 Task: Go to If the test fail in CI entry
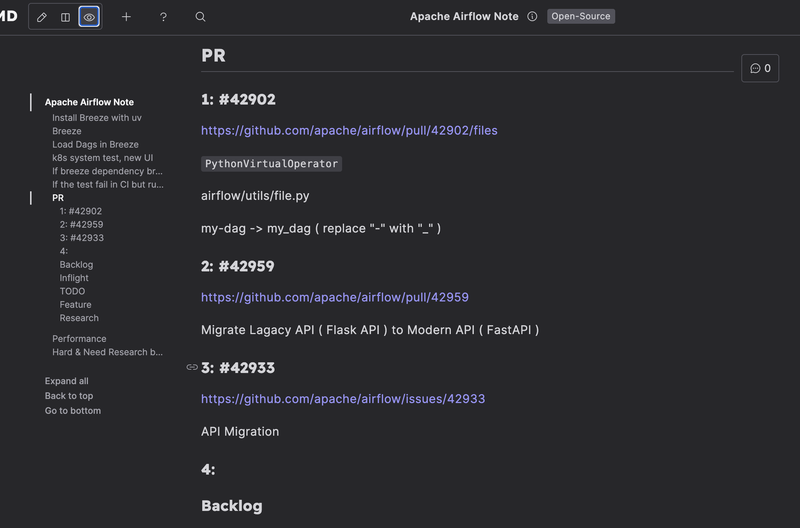point(108,184)
